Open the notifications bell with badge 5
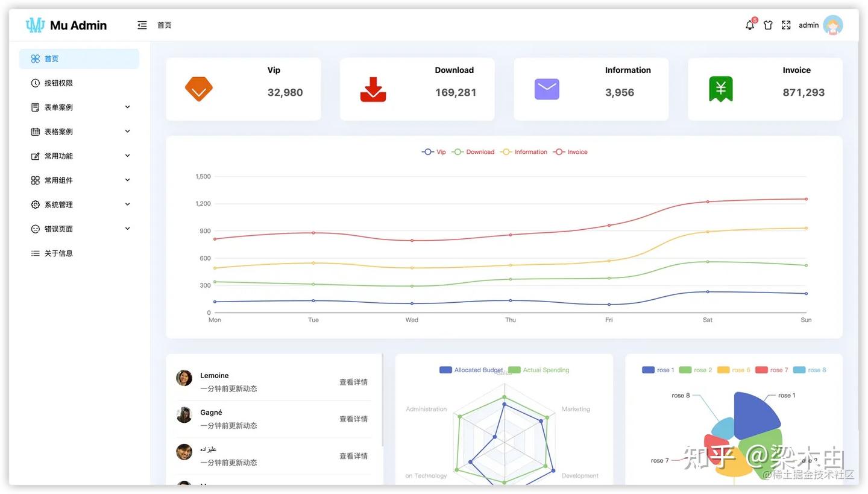 (748, 24)
